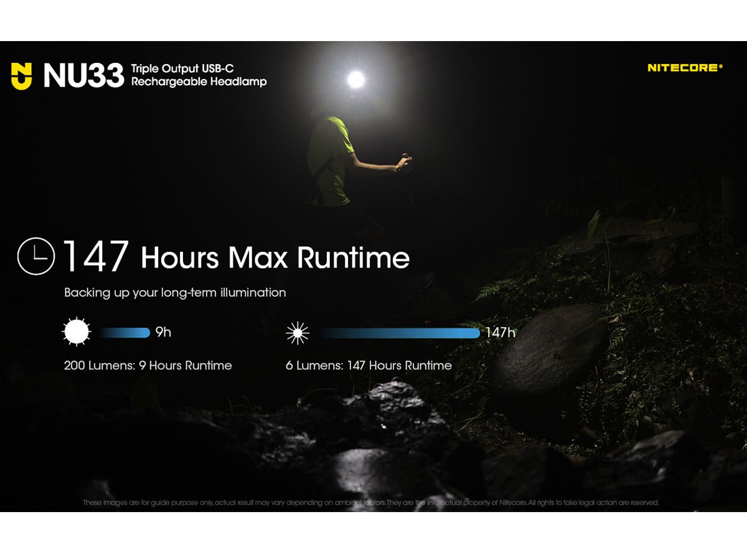Click the disclaimer text at the bottom
This screenshot has width=747, height=560.
(x=370, y=502)
